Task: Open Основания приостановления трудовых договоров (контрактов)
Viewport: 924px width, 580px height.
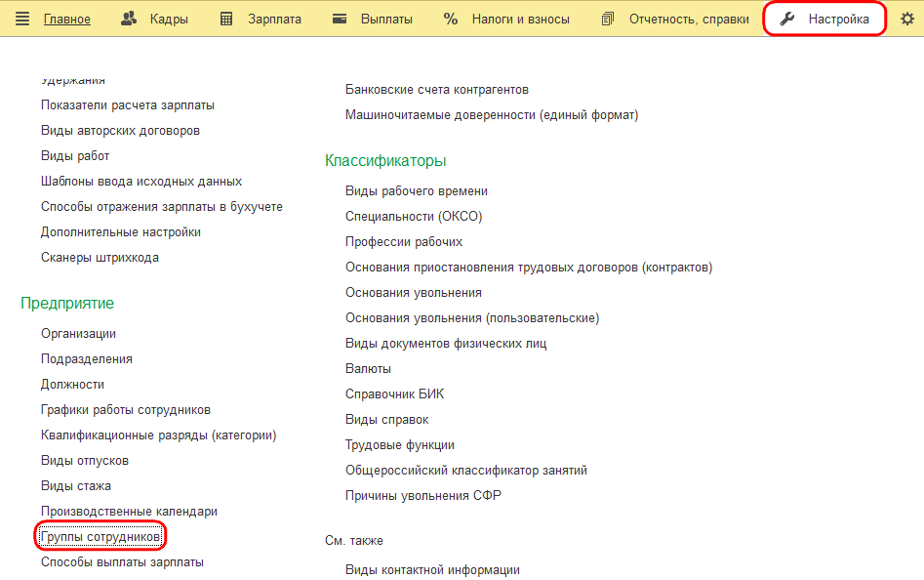Action: pos(529,267)
